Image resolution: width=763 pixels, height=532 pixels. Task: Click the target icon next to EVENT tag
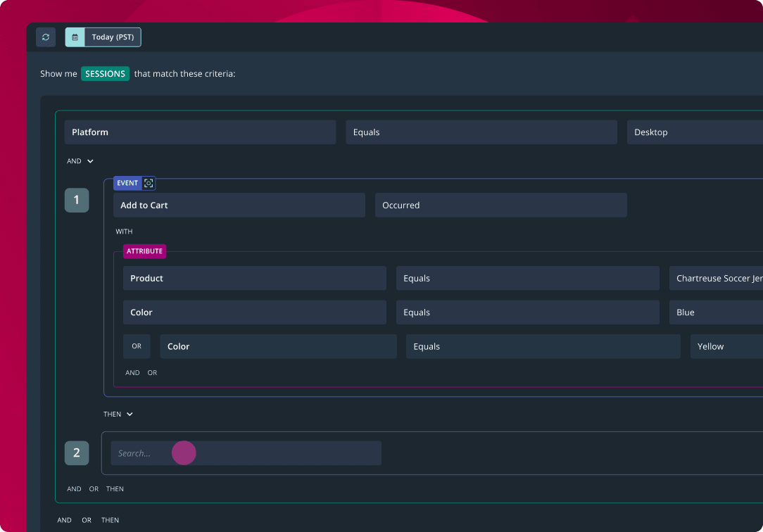[149, 183]
